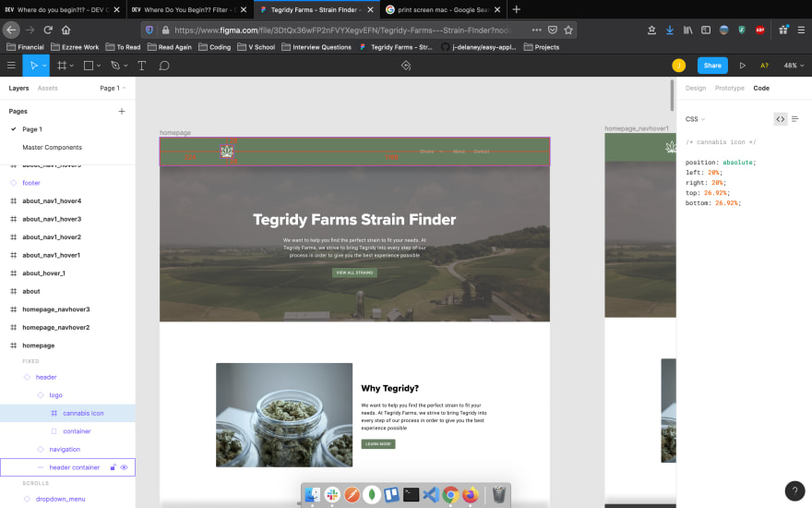Screen dimensions: 812x508
Task: Add a new page with plus icon
Action: 122,111
